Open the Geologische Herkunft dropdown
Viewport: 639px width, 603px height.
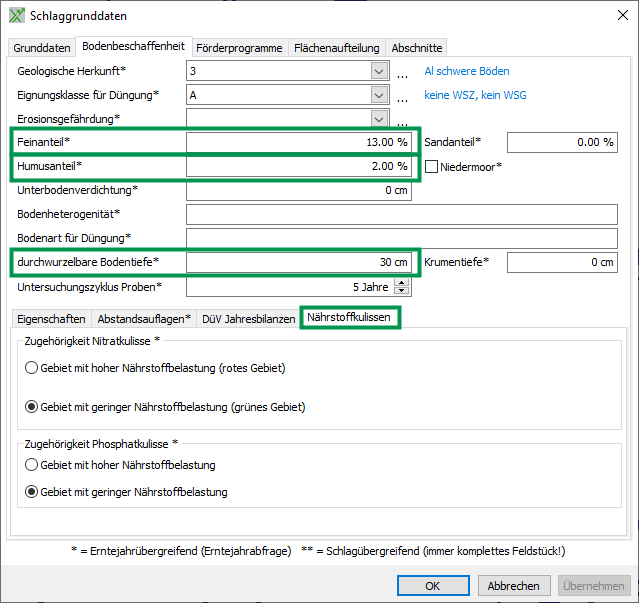tap(378, 71)
